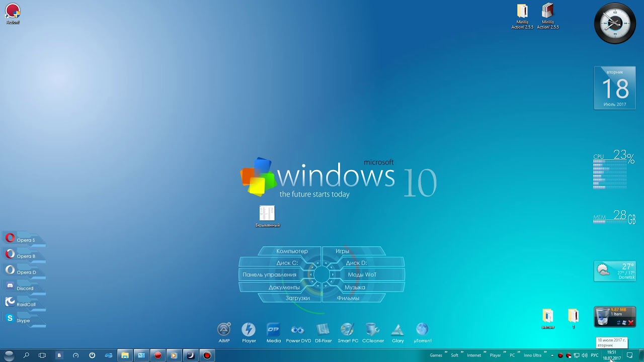Open Skype from the sidebar launcher
The height and width of the screenshot is (362, 644).
pos(24,320)
